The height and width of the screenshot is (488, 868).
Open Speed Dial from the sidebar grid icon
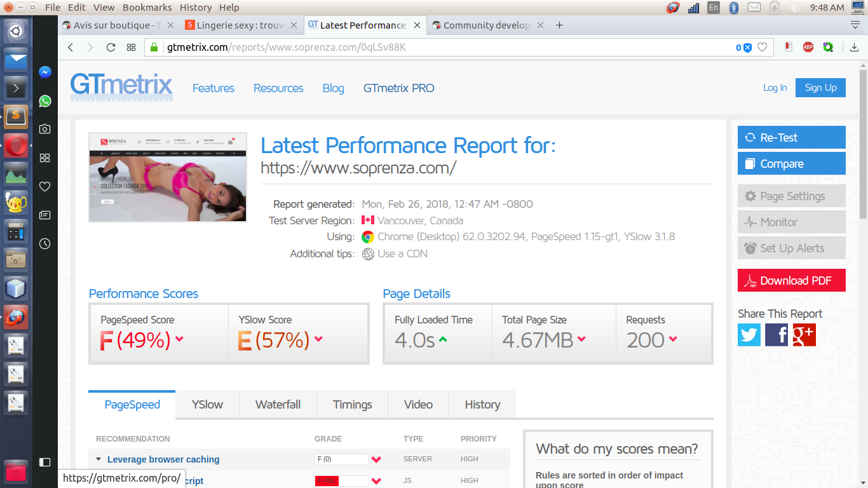pos(44,158)
